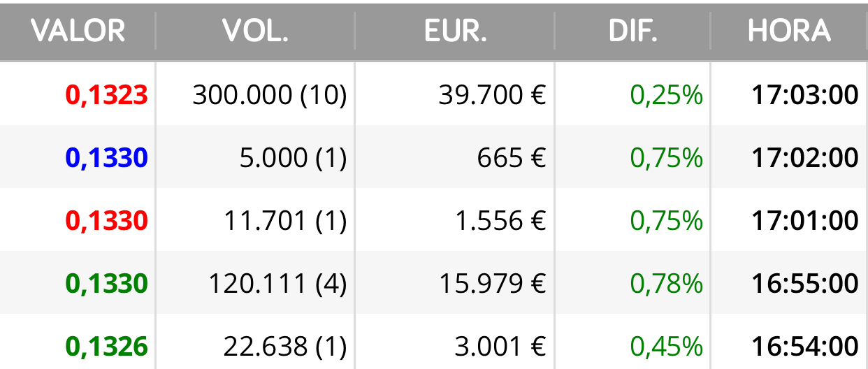This screenshot has height=369, width=868.
Task: Select the 16:55:00 time entry
Action: click(x=805, y=284)
